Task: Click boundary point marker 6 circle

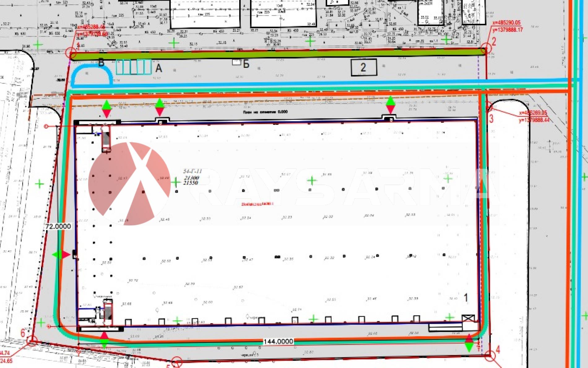Action: click(32, 341)
